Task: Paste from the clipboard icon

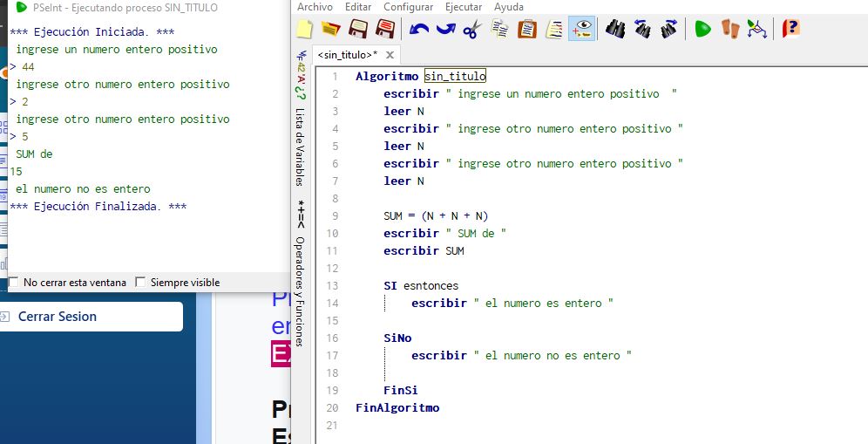Action: click(526, 30)
